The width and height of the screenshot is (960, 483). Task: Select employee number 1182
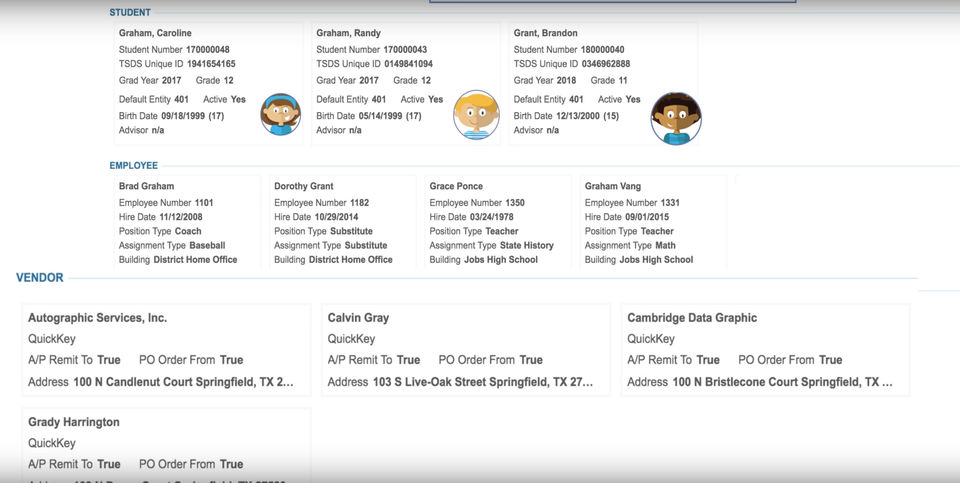point(359,203)
